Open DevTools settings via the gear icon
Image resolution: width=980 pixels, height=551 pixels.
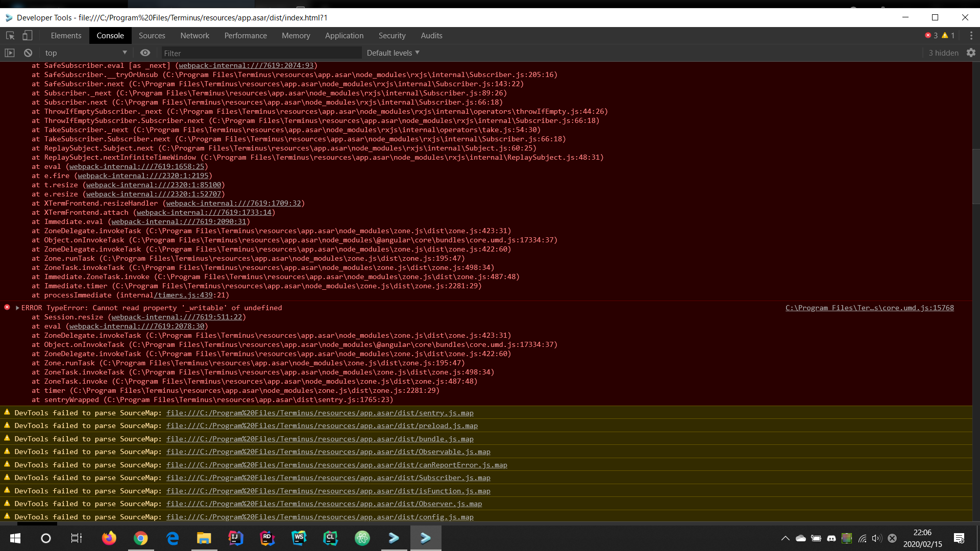(x=971, y=53)
